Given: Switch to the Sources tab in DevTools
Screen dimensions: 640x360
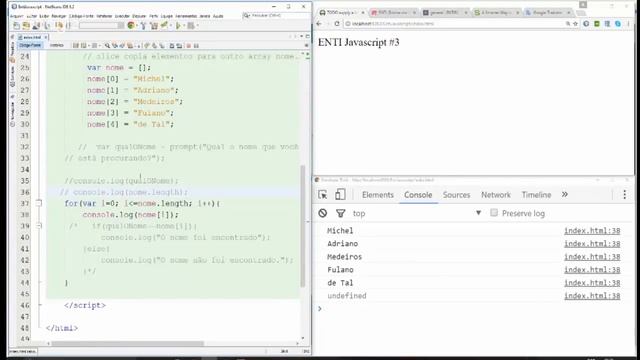Looking at the screenshot, I should tap(456, 195).
